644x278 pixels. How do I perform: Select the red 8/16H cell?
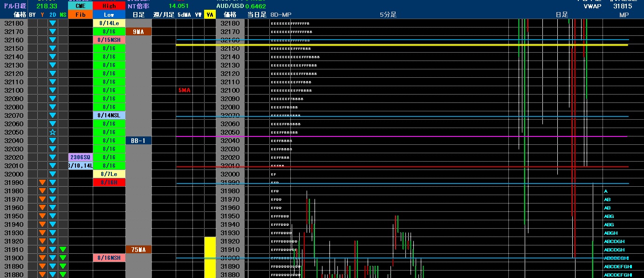tap(109, 183)
